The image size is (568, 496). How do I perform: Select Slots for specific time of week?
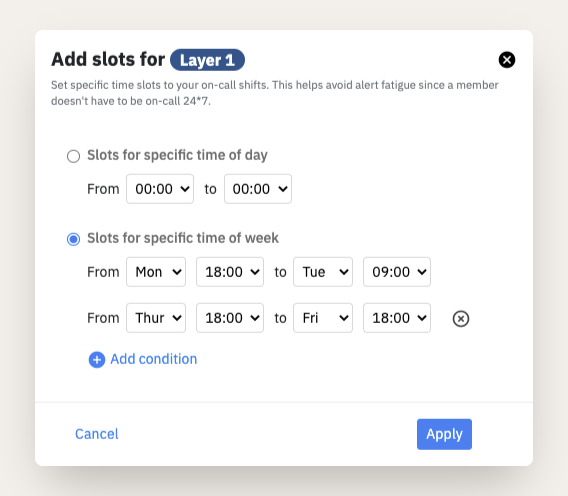point(74,239)
